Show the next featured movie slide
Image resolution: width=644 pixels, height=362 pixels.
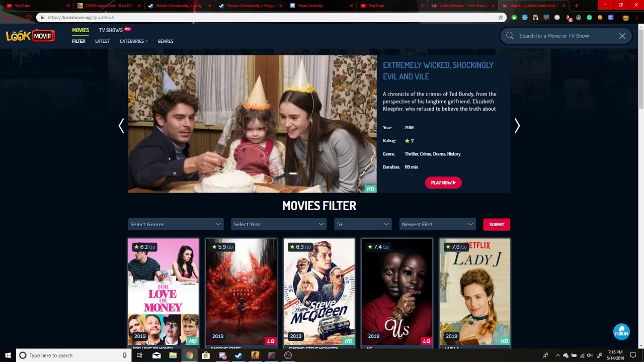517,126
